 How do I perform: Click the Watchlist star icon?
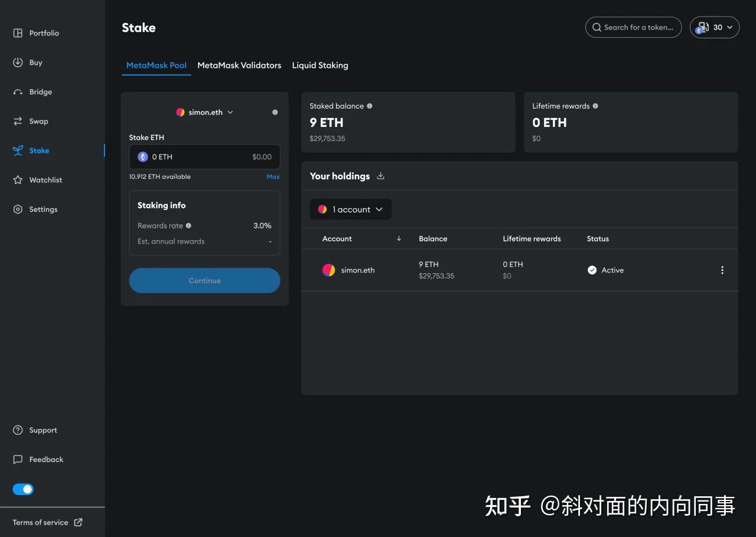pos(18,180)
